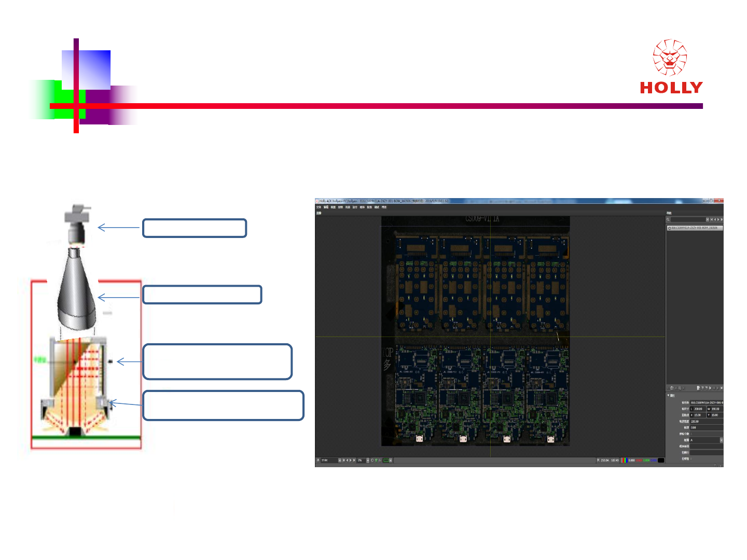Image resolution: width=747 pixels, height=560 pixels.
Task: Click the HOLLY lion logo
Action: coord(671,67)
